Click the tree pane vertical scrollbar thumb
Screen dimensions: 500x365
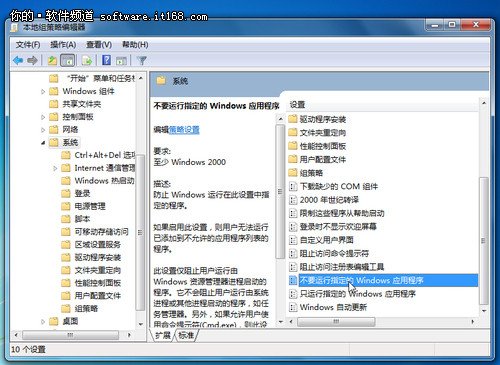(x=140, y=232)
